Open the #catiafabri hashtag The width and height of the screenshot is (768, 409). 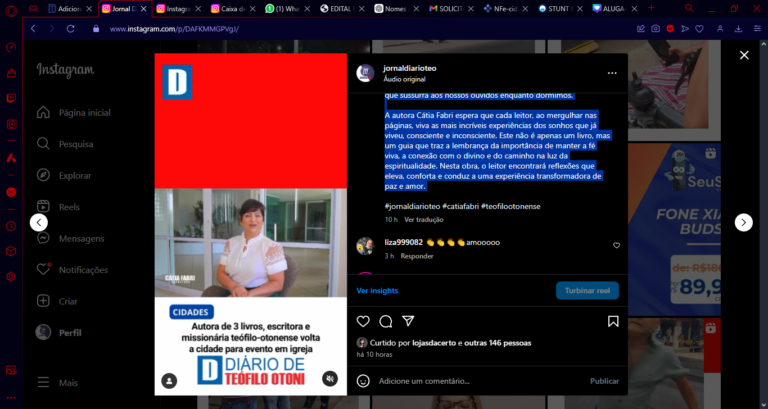pyautogui.click(x=460, y=206)
